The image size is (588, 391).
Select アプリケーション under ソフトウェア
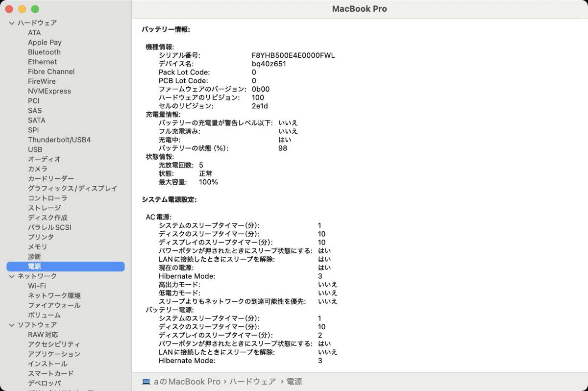click(54, 354)
